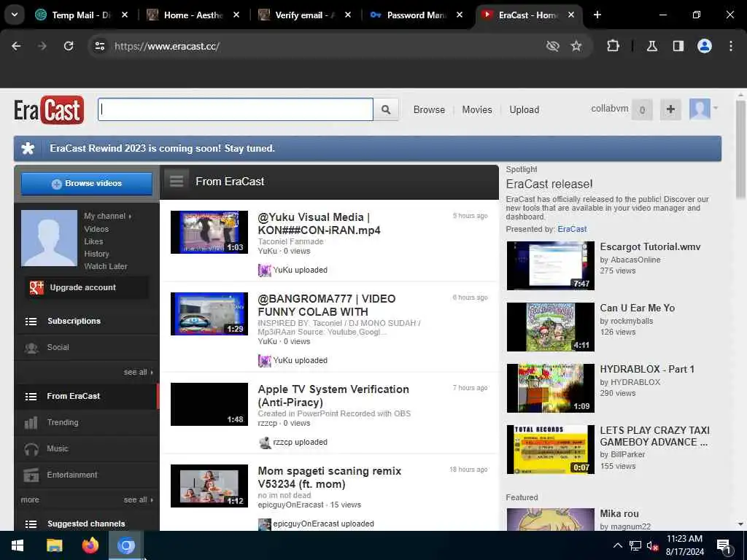Click the Social icon in sidebar
The width and height of the screenshot is (747, 560).
click(x=31, y=348)
